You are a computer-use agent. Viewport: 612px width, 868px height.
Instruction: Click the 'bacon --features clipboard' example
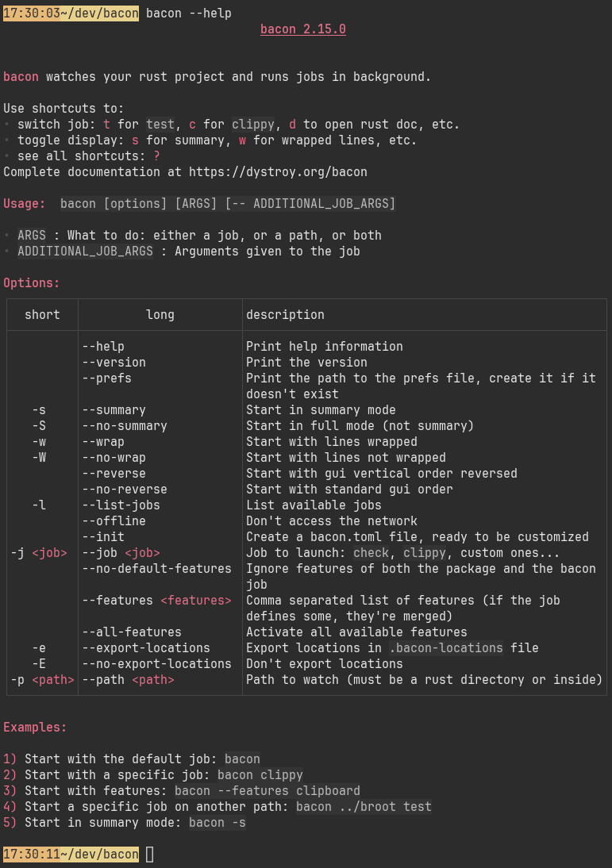(267, 791)
